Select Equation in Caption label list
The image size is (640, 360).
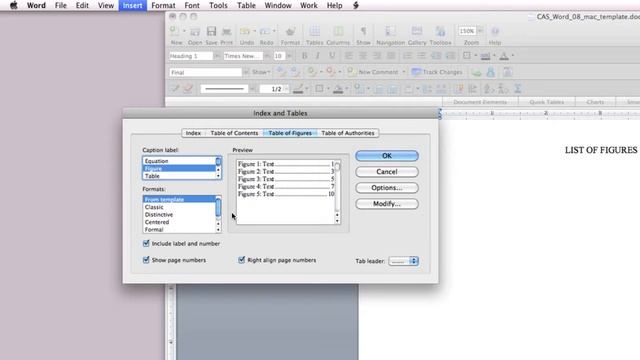pos(178,161)
